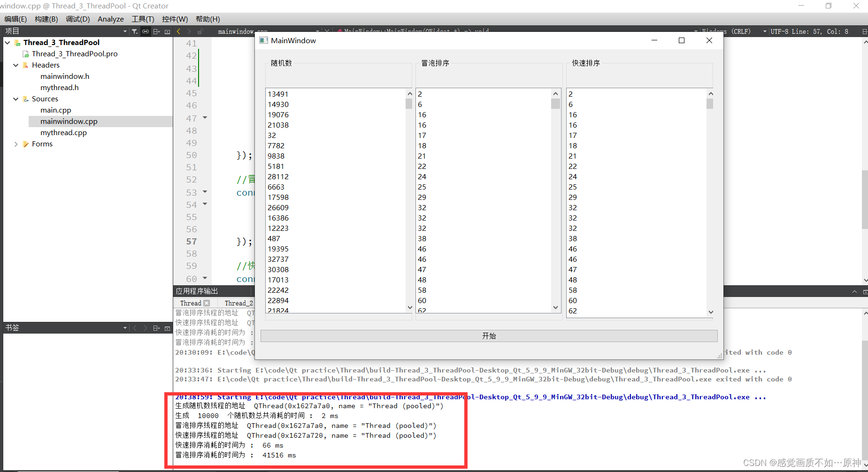
Task: Open the 工具(T) menu
Action: point(143,19)
